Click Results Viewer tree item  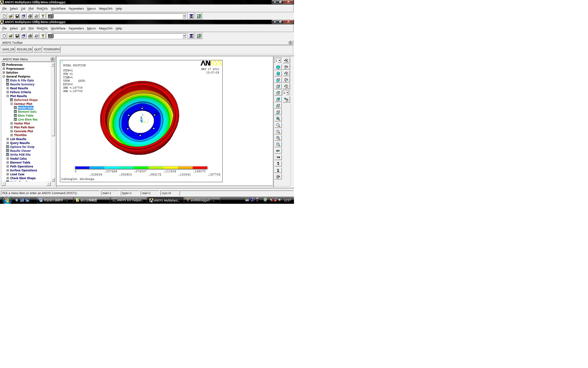point(20,151)
